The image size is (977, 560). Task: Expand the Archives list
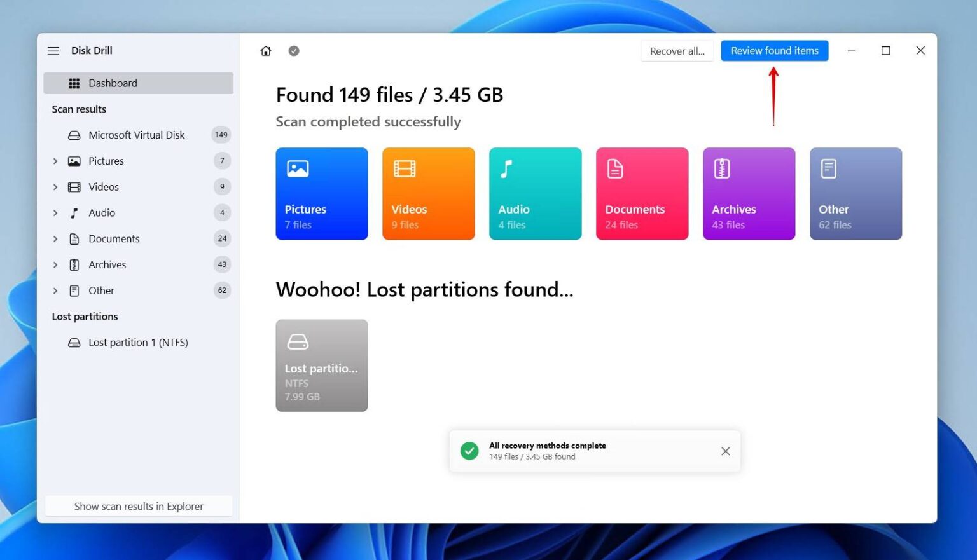55,264
